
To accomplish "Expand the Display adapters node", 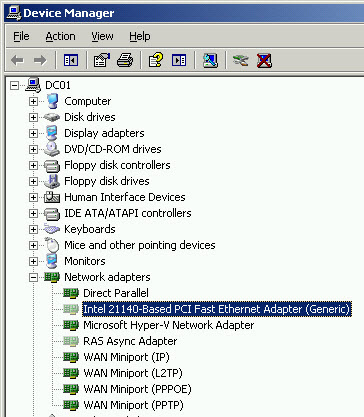I will pos(33,133).
